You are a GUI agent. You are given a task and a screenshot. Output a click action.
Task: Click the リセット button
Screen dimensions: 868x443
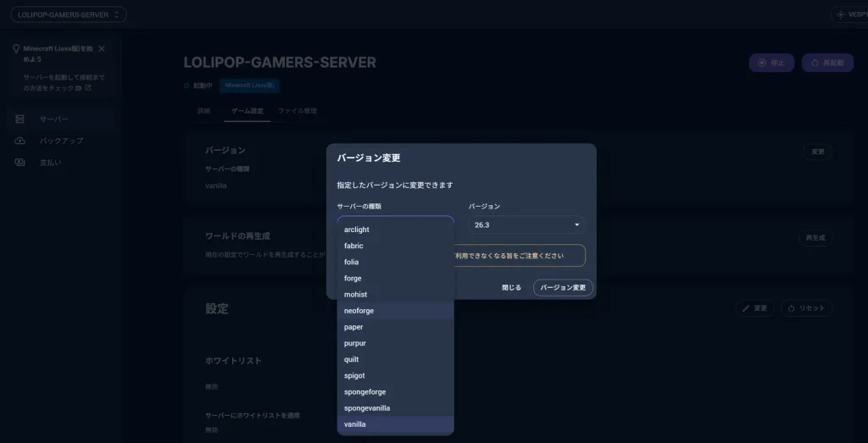[807, 308]
